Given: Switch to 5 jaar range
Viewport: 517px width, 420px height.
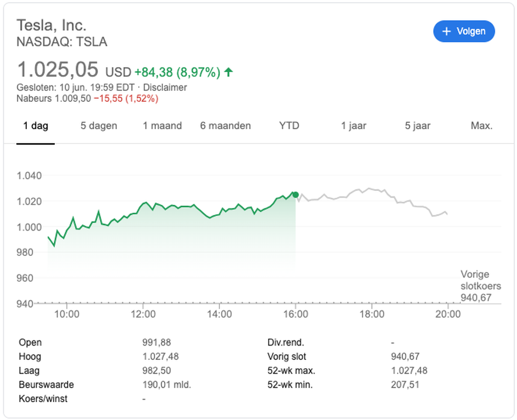Looking at the screenshot, I should (x=417, y=126).
